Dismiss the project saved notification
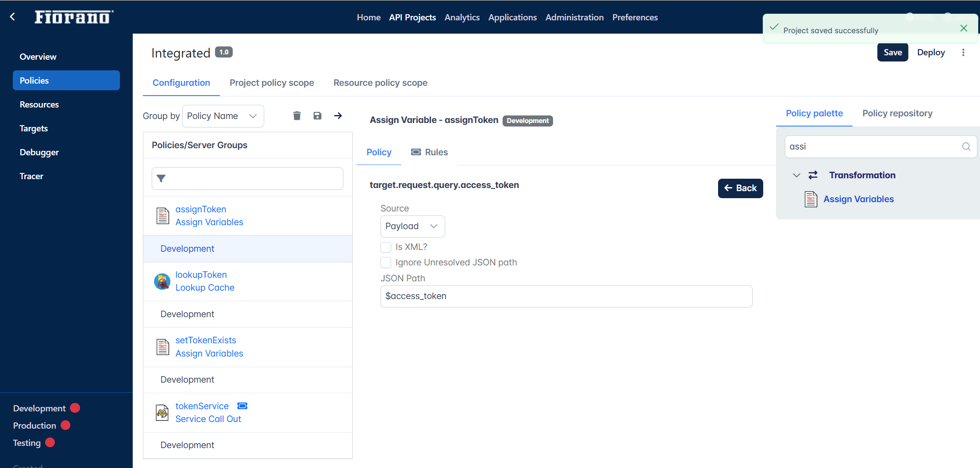The width and height of the screenshot is (980, 468). pos(964,28)
